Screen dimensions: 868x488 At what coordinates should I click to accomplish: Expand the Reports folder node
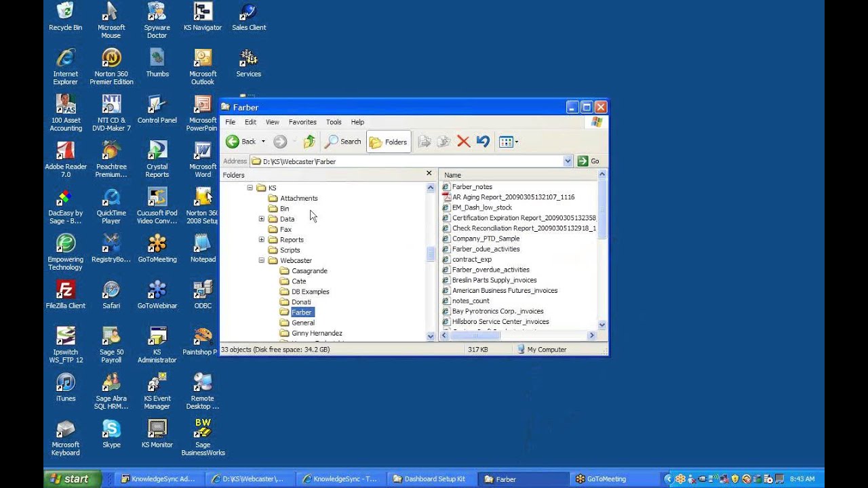coord(262,240)
